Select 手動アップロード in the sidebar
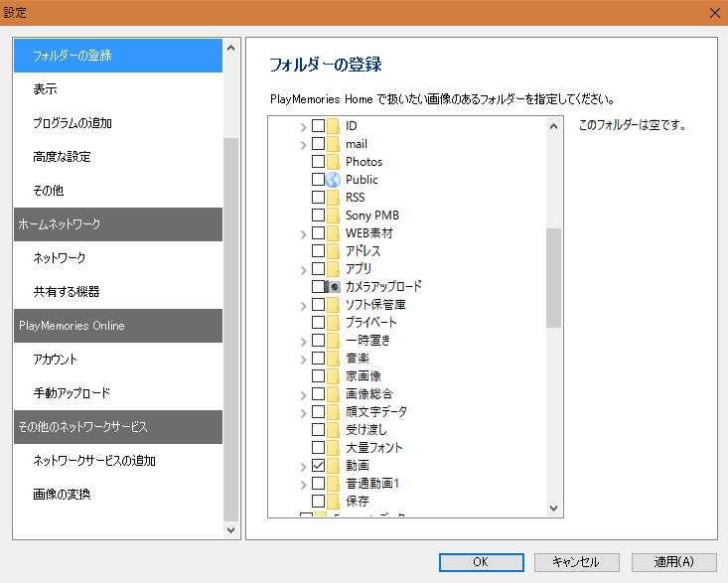The width and height of the screenshot is (728, 583). [x=118, y=393]
